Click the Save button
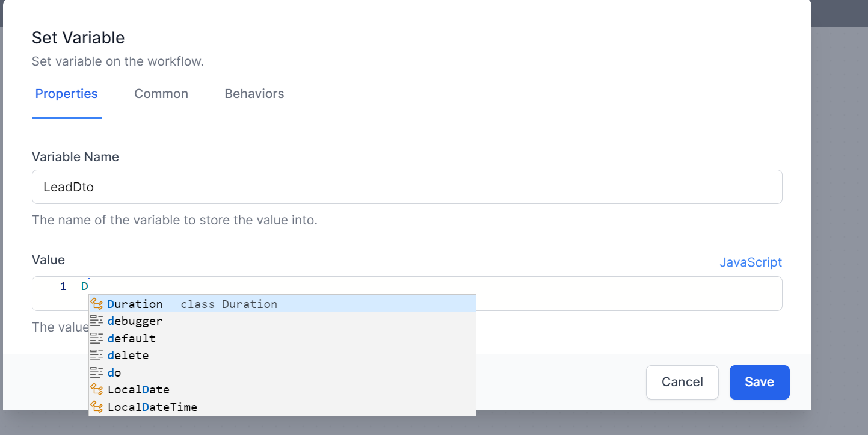Viewport: 868px width, 435px height. coord(759,382)
